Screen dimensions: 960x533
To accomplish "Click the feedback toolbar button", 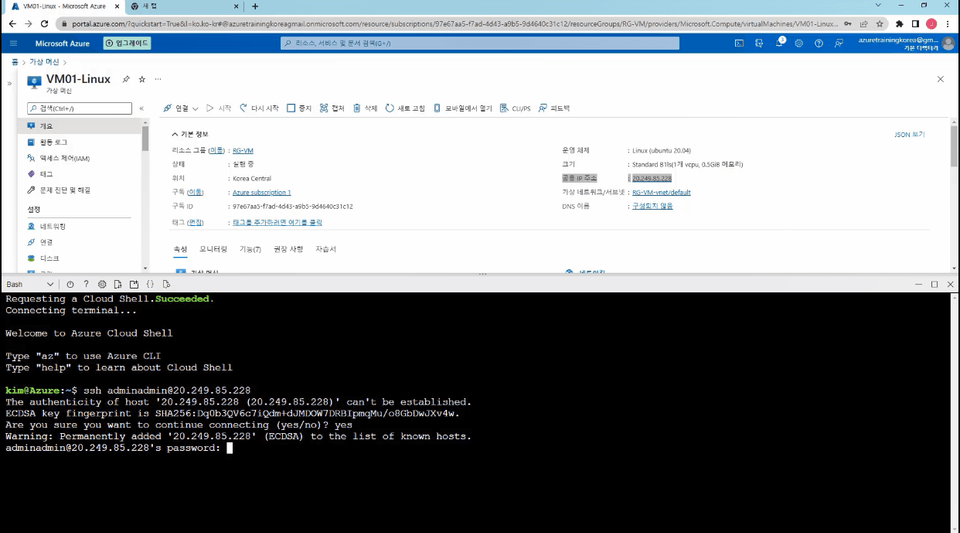I will pyautogui.click(x=554, y=108).
